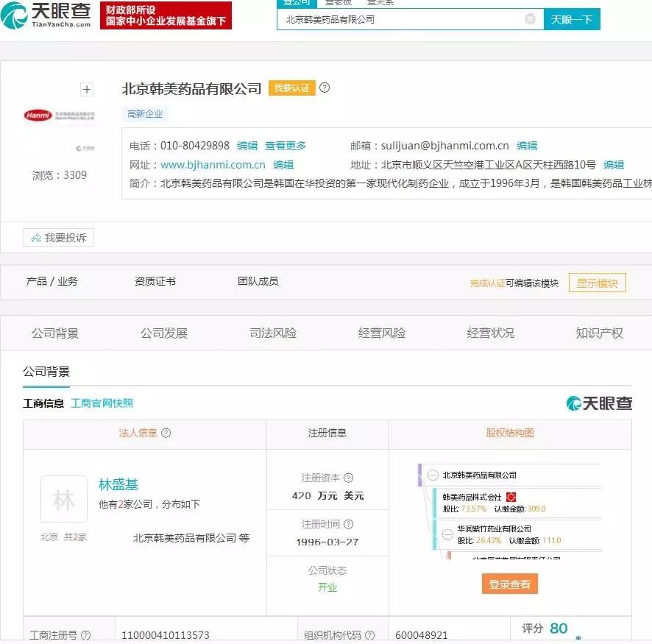The image size is (652, 644).
Task: Click help icon beside 组织机构代码
Action: pyautogui.click(x=369, y=635)
